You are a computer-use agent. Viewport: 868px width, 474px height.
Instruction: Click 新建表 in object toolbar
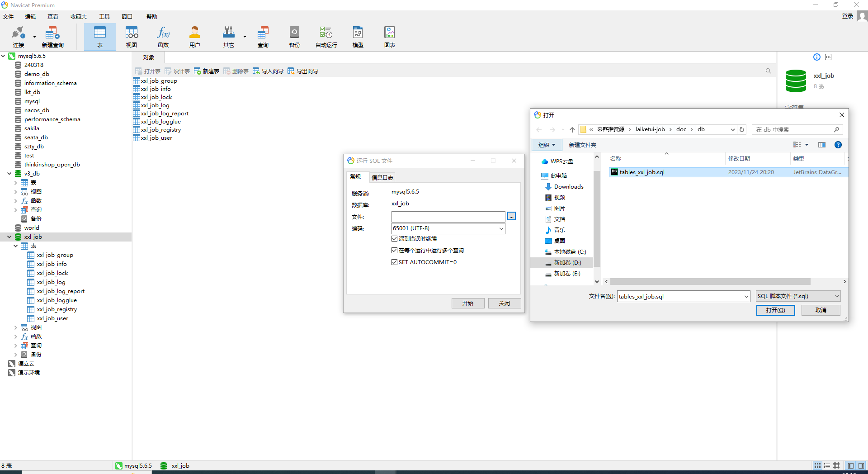point(207,71)
